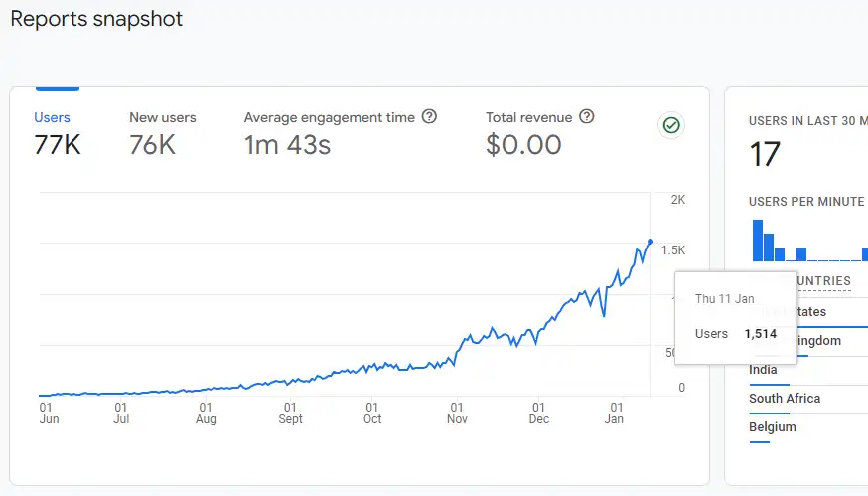
Task: Click the 01 Nov label on the x-axis
Action: tap(457, 413)
